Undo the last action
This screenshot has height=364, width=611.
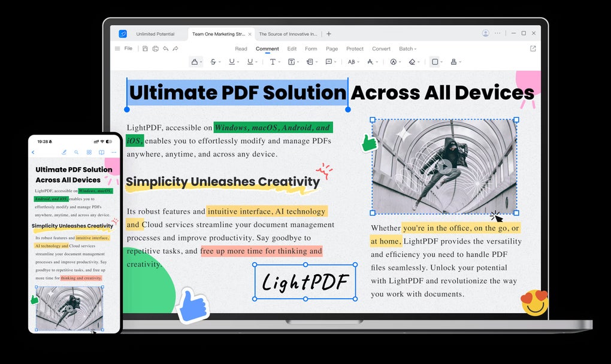(x=165, y=48)
